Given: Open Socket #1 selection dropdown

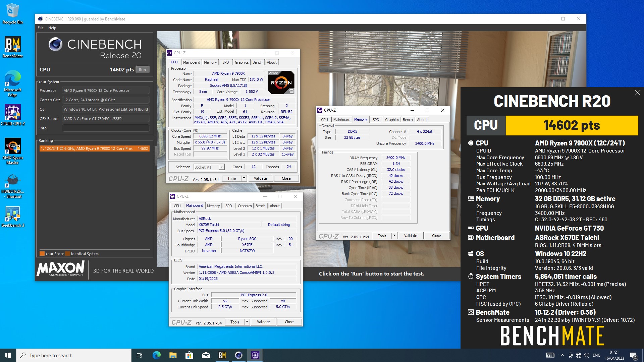Looking at the screenshot, I should tap(222, 167).
